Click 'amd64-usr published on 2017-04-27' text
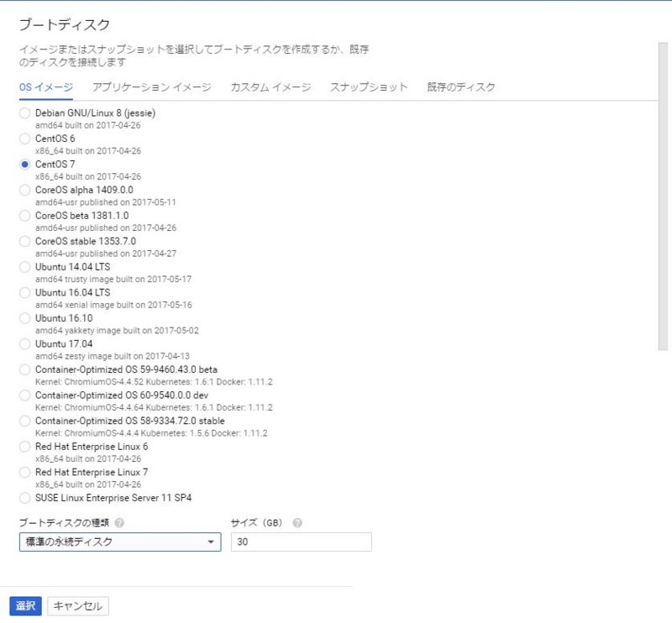This screenshot has height=623, width=672. (106, 254)
